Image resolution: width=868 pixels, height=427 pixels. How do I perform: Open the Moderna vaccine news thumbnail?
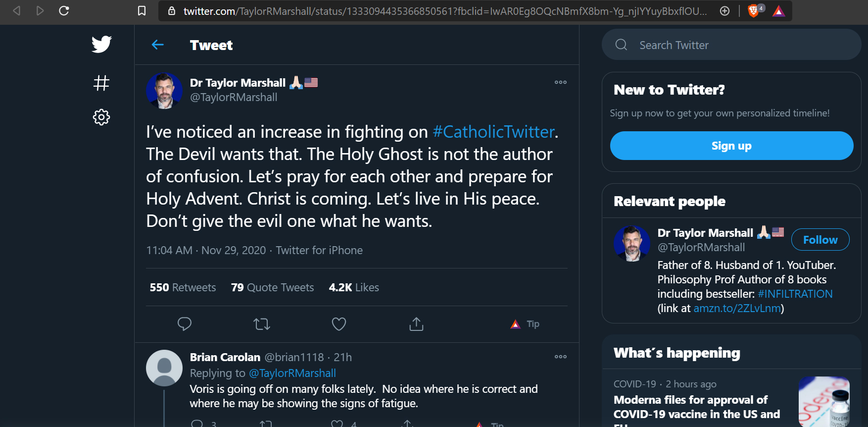(824, 401)
